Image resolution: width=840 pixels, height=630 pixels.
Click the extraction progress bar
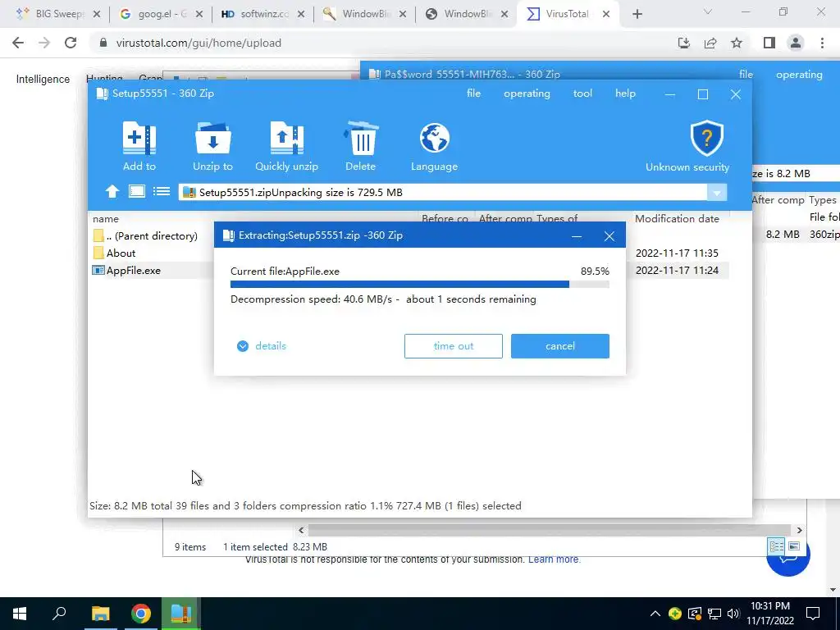[x=419, y=285]
